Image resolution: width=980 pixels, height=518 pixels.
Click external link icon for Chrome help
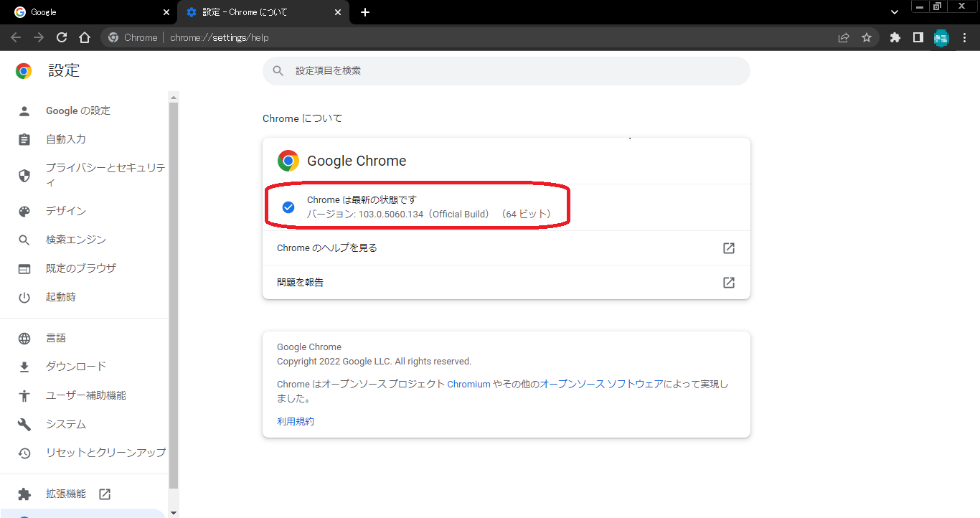[x=729, y=248]
